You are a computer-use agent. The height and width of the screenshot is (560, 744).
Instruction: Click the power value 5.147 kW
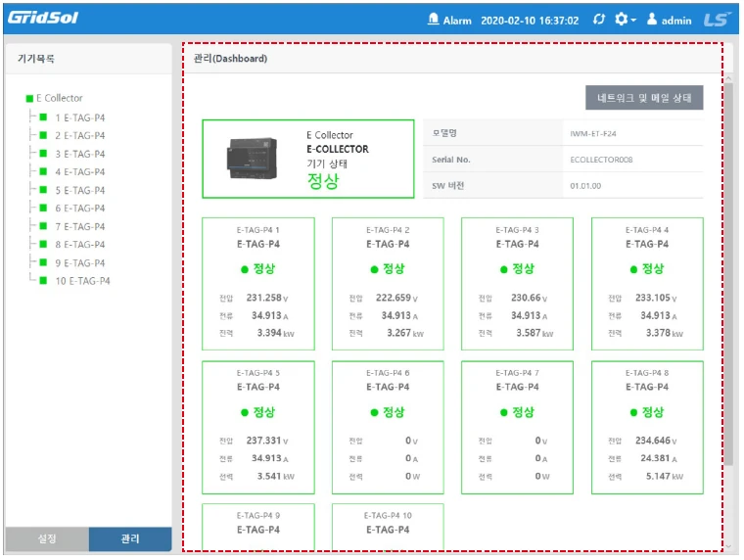pos(665,476)
